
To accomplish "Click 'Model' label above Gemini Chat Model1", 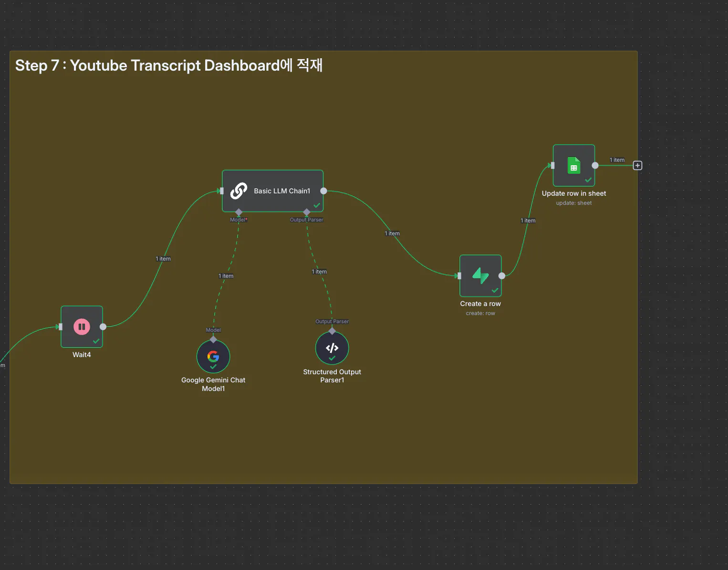I will [x=213, y=330].
